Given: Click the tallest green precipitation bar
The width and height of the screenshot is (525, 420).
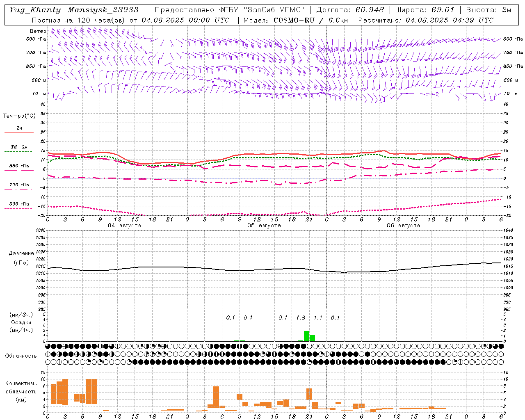Looking at the screenshot, I should point(306,336).
